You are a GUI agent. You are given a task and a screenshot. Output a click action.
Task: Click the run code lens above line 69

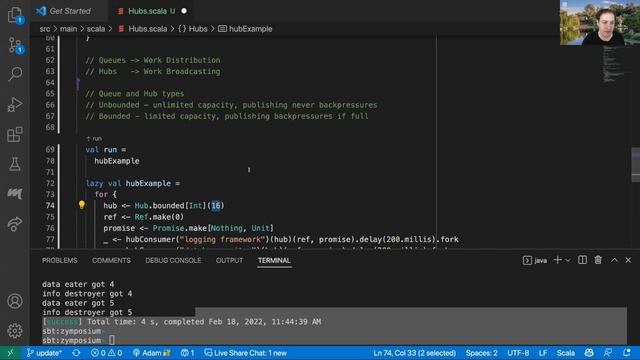tap(94, 139)
